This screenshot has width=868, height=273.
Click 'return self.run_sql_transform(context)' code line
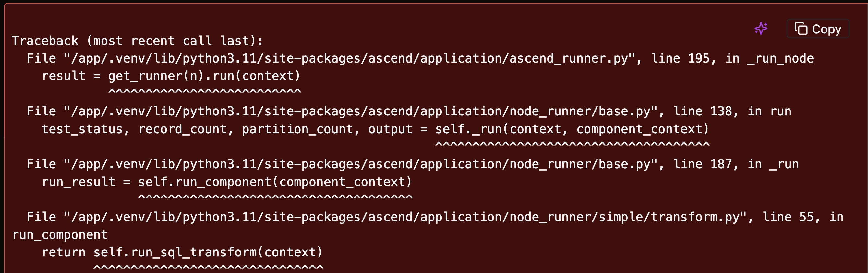pos(182,253)
